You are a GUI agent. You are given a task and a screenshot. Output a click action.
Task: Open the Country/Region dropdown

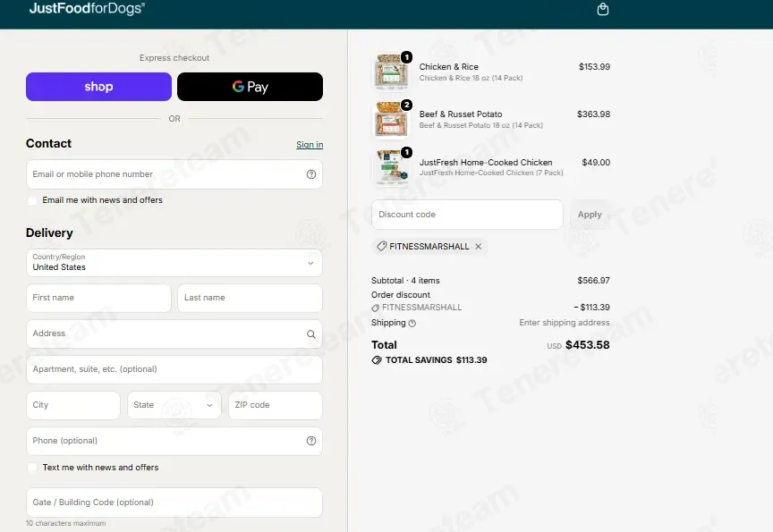174,263
